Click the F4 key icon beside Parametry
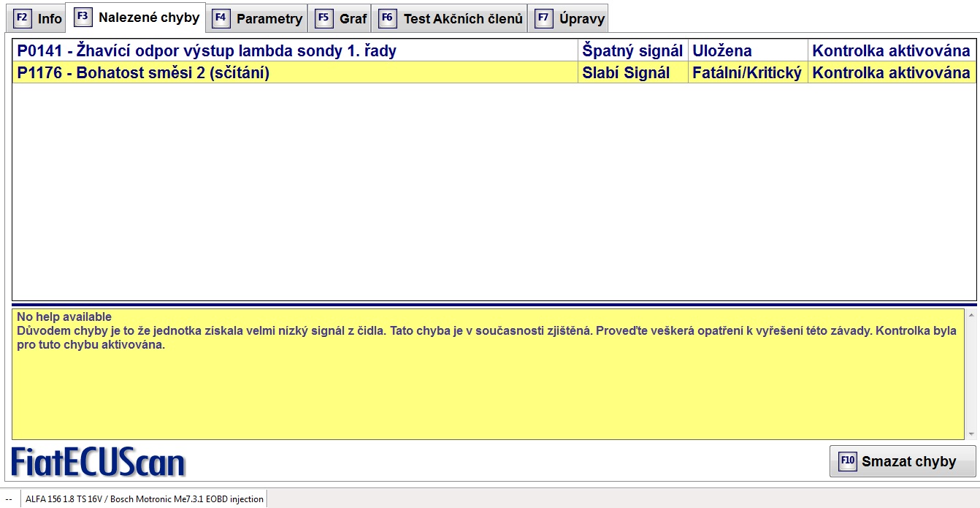The image size is (980, 508). [221, 18]
